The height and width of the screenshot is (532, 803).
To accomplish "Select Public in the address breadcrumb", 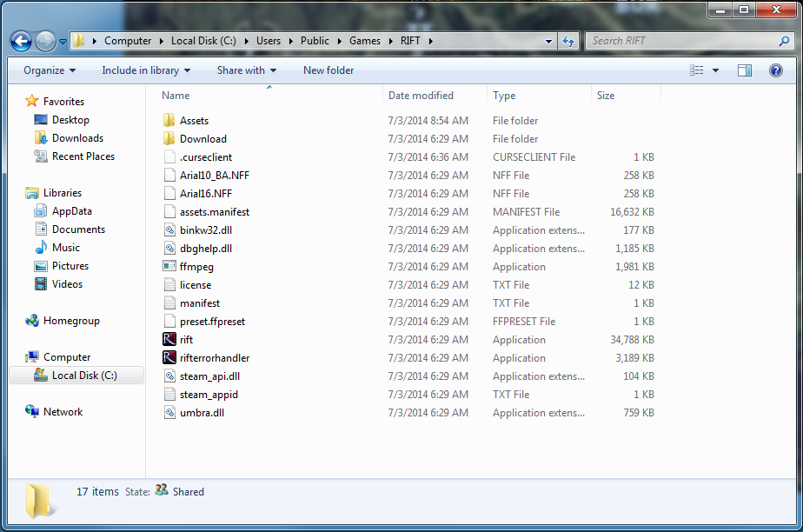I will coord(315,41).
